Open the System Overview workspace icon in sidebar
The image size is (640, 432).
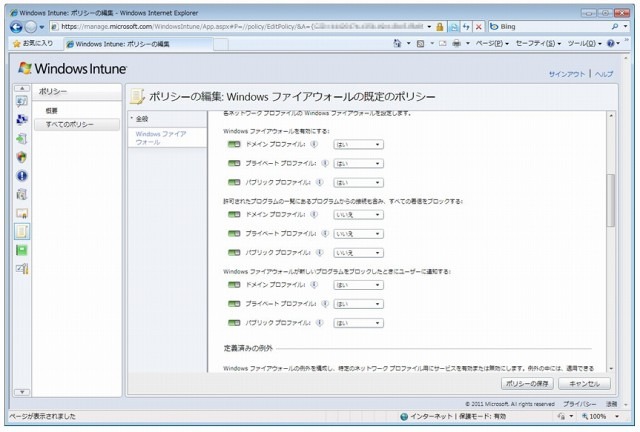tap(22, 101)
